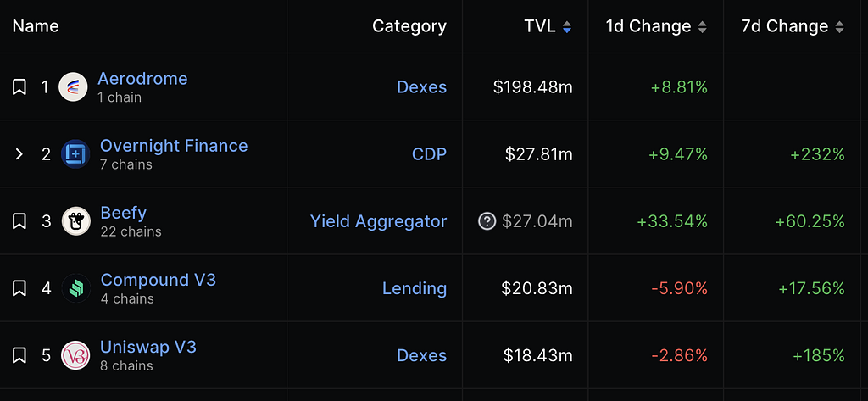Open the Aerodrome protocol link
This screenshot has height=401, width=868.
pos(142,79)
